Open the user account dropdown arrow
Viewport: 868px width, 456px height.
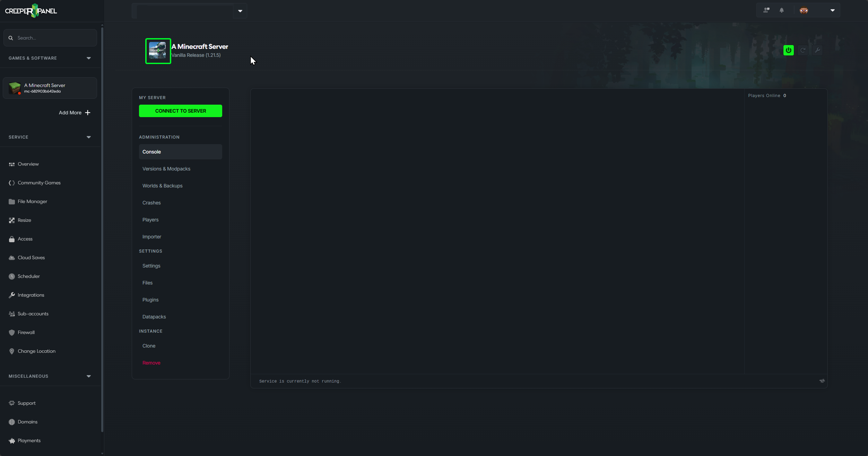[833, 10]
